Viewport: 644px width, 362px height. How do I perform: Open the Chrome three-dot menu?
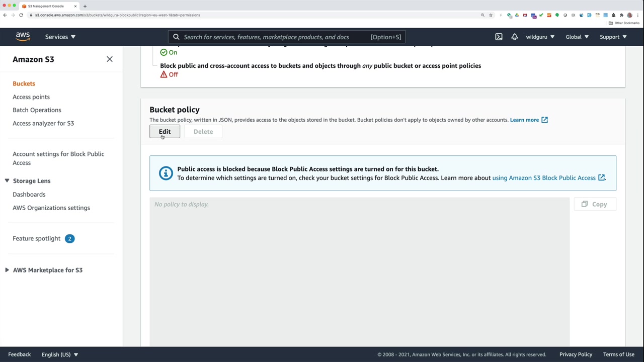(637, 15)
